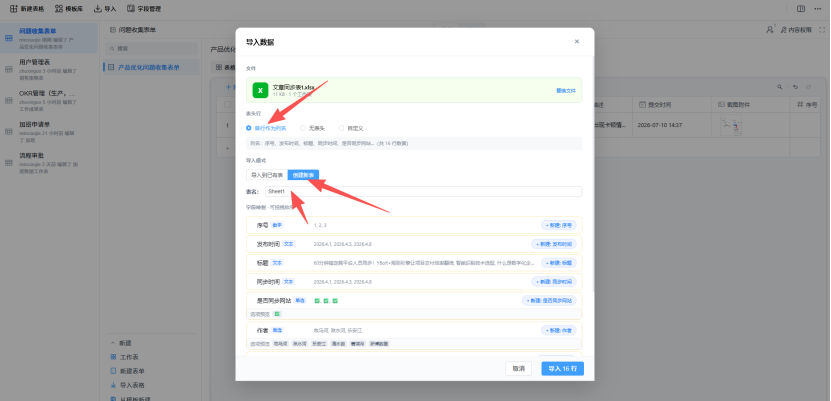Open 流程审批 in the left sidebar
Viewport: 831px width, 401px height.
coord(49,163)
